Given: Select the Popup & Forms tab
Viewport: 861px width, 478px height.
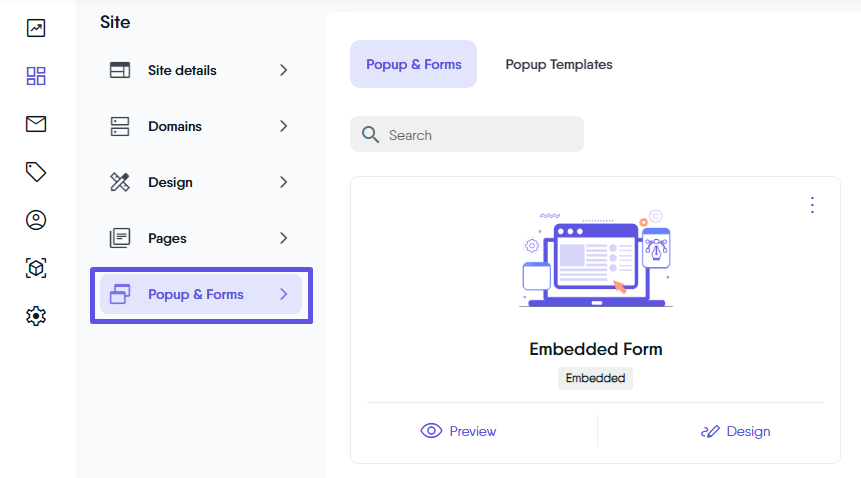Looking at the screenshot, I should click(x=413, y=64).
